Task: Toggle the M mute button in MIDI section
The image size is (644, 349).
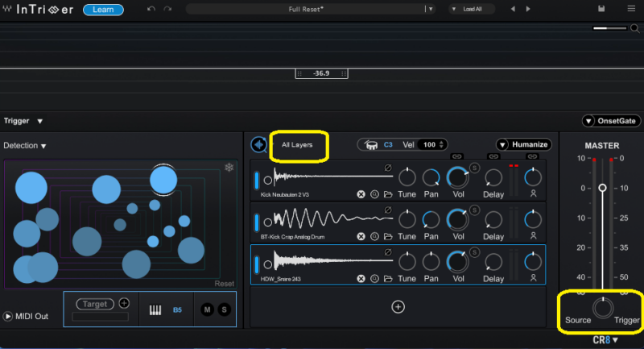Action: [x=207, y=310]
